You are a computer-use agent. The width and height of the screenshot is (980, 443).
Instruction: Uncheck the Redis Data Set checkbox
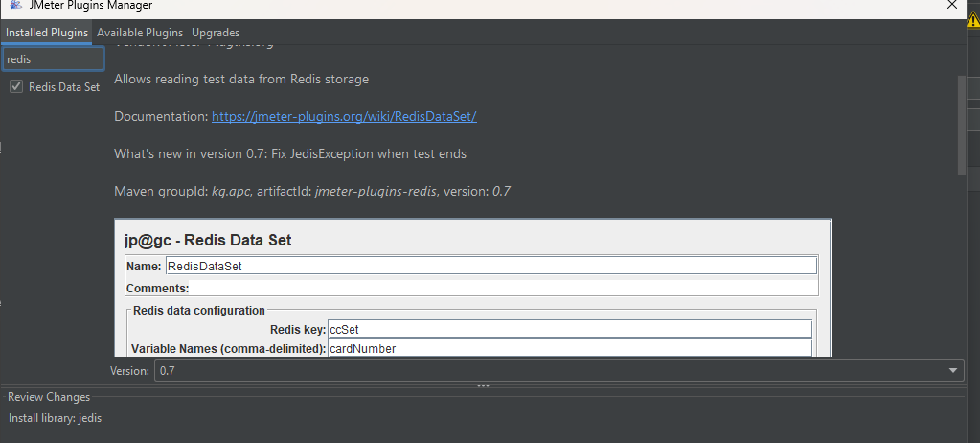click(16, 87)
